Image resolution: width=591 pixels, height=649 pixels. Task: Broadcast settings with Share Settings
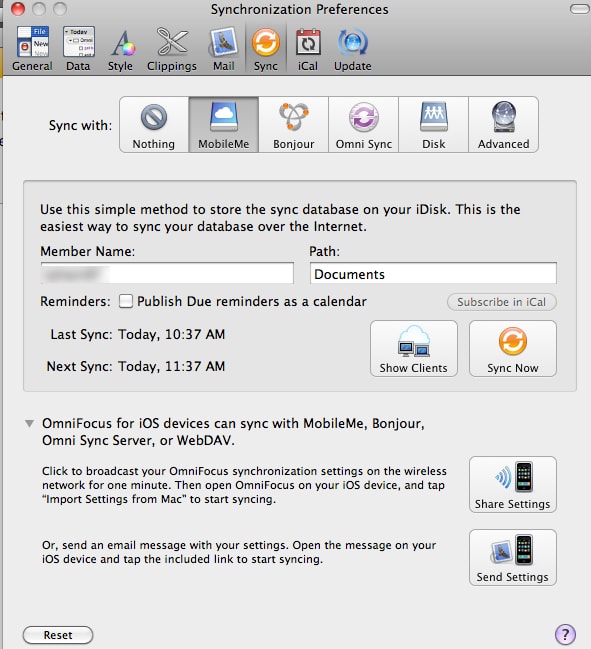(x=513, y=484)
